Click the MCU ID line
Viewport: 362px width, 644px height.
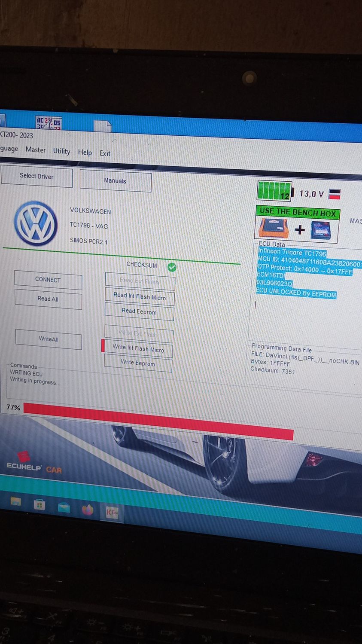[x=309, y=261]
